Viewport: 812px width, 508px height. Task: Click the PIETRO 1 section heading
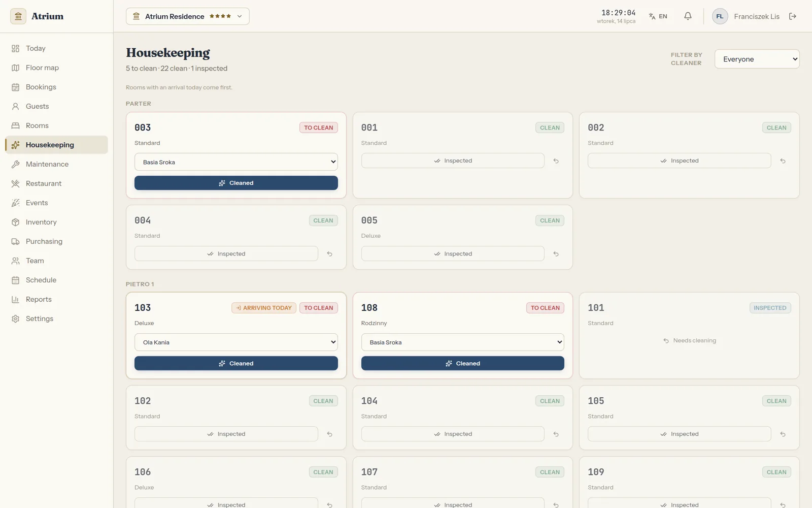coord(140,284)
